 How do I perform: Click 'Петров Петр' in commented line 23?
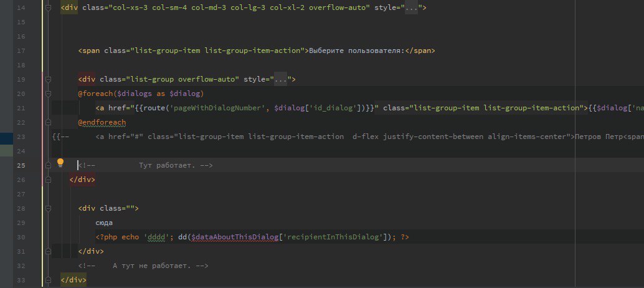(599, 137)
